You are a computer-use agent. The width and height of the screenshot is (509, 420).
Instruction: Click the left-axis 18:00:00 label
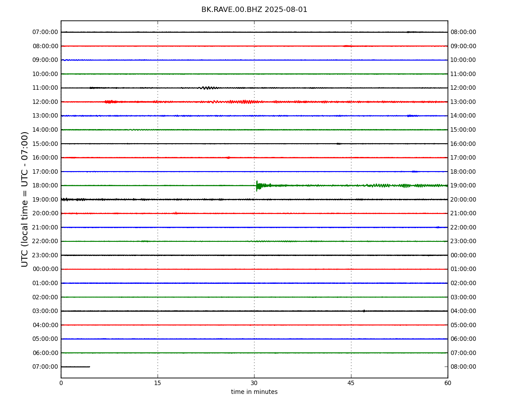coord(46,186)
